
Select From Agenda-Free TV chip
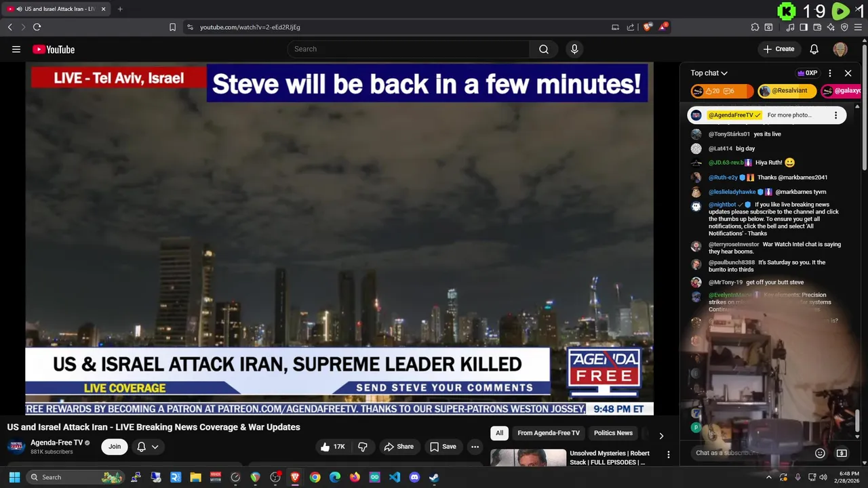549,433
